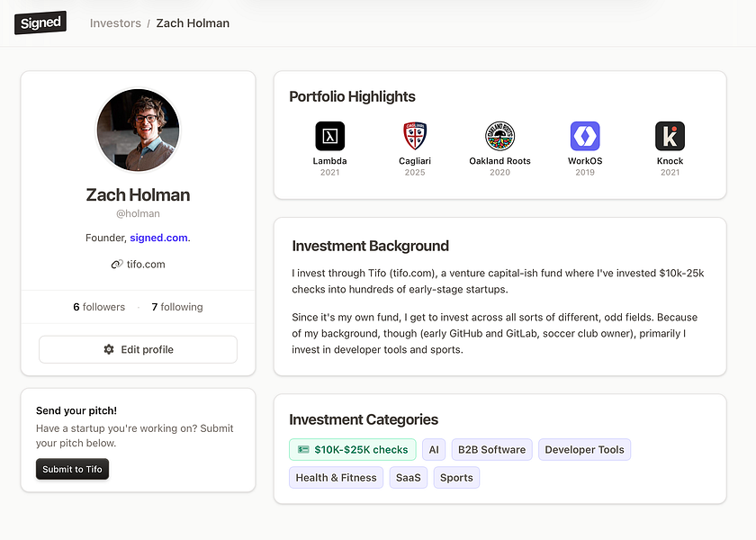The height and width of the screenshot is (540, 756).
Task: Open the Knock portfolio logo
Action: (x=670, y=136)
